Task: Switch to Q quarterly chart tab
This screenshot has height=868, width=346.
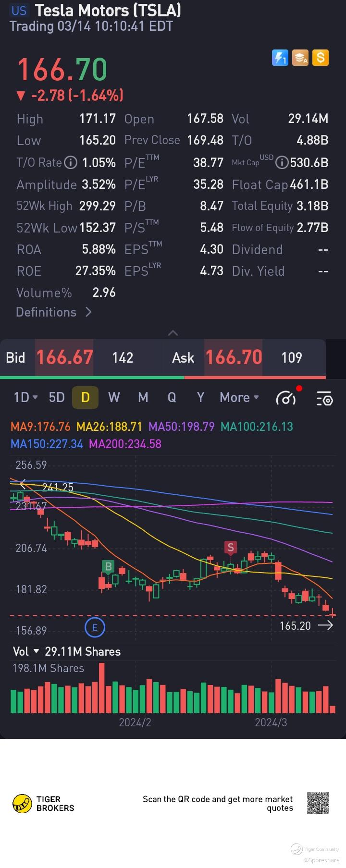Action: click(x=172, y=397)
